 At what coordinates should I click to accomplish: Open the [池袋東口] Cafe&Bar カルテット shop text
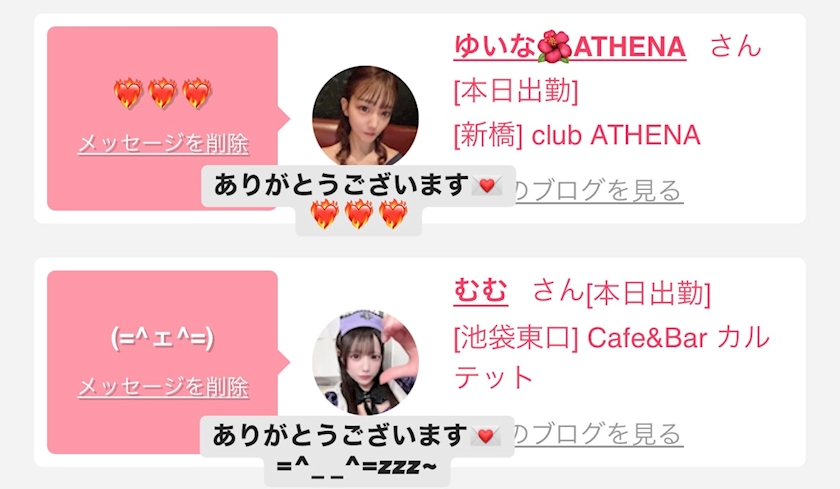click(611, 358)
